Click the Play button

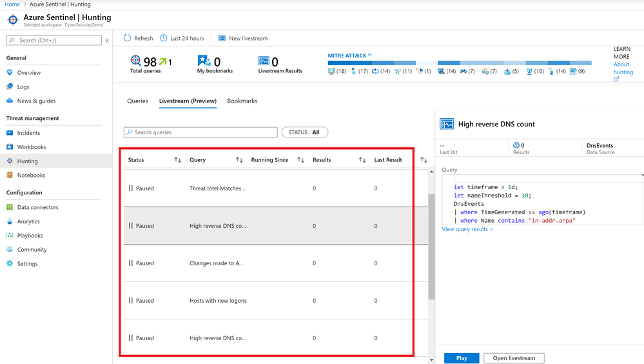point(461,358)
